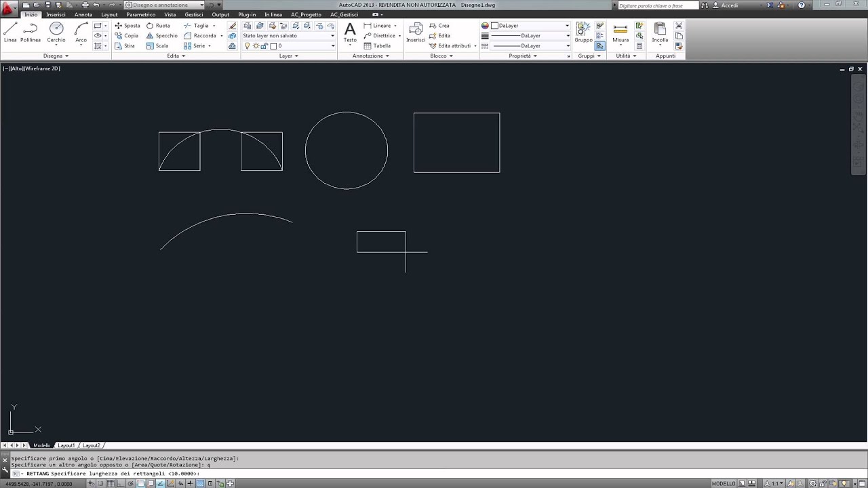Viewport: 868px width, 488px height.
Task: Select the Cerchio circle tool
Action: tap(56, 32)
